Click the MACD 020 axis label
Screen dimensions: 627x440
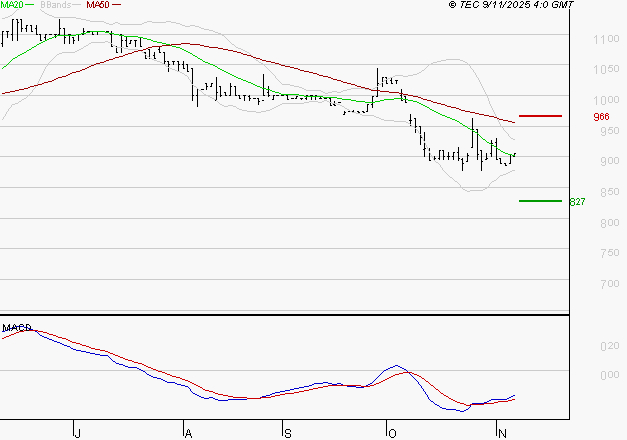[x=610, y=346]
